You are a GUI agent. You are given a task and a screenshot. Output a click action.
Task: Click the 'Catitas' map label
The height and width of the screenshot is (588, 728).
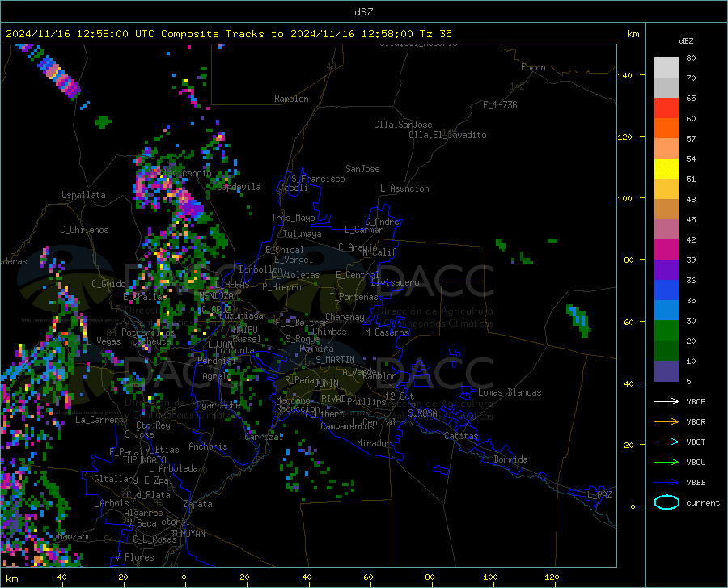click(461, 436)
